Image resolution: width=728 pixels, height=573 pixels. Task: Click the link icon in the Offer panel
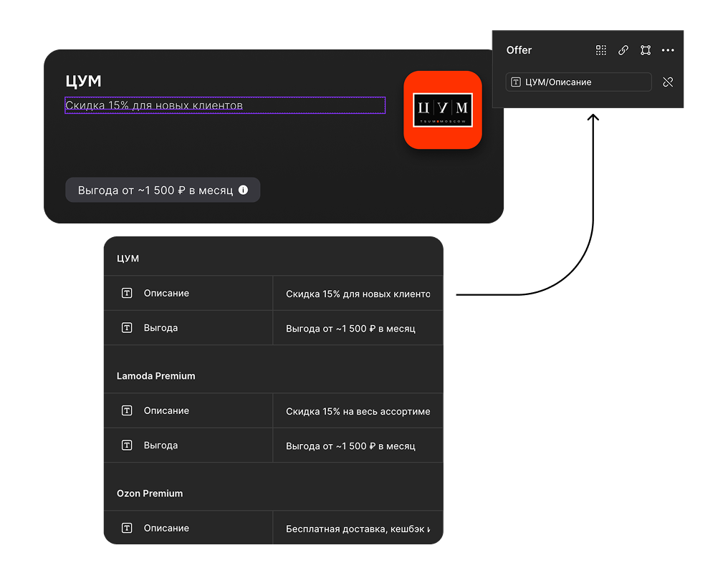(623, 50)
